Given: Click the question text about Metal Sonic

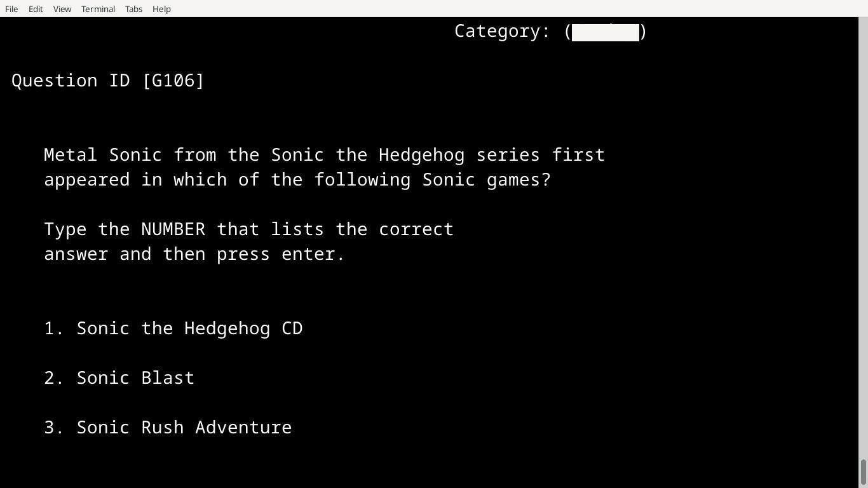Looking at the screenshot, I should click(x=324, y=167).
